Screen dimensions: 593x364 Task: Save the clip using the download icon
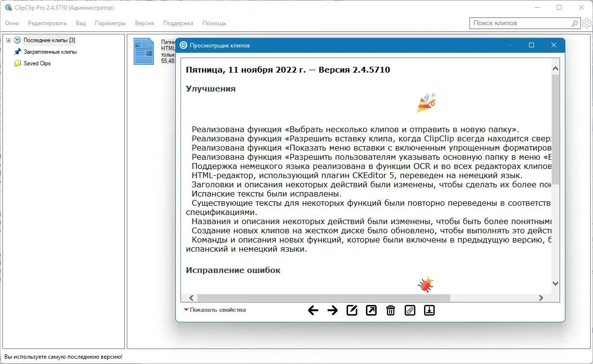tap(429, 310)
